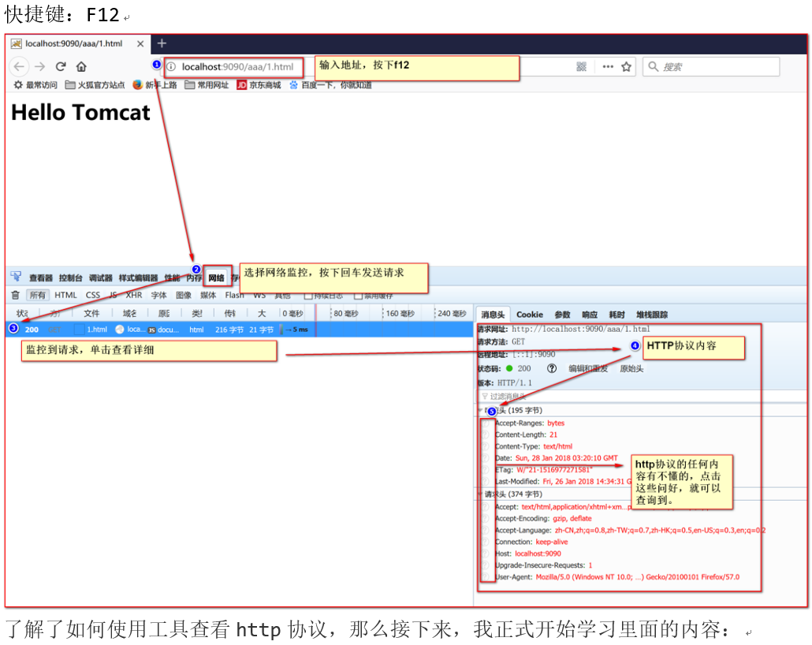Filter requests by 所有
Screen dimensions: 812x645
(x=38, y=295)
